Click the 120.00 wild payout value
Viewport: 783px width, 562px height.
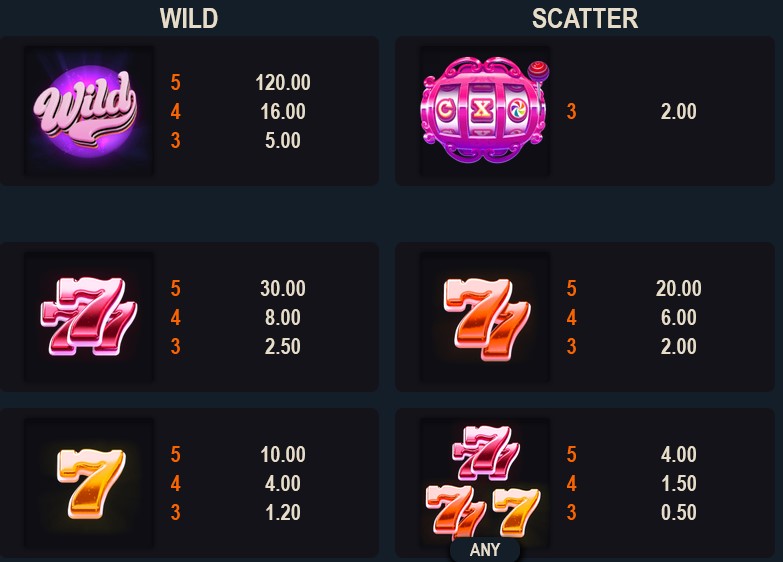coord(283,82)
